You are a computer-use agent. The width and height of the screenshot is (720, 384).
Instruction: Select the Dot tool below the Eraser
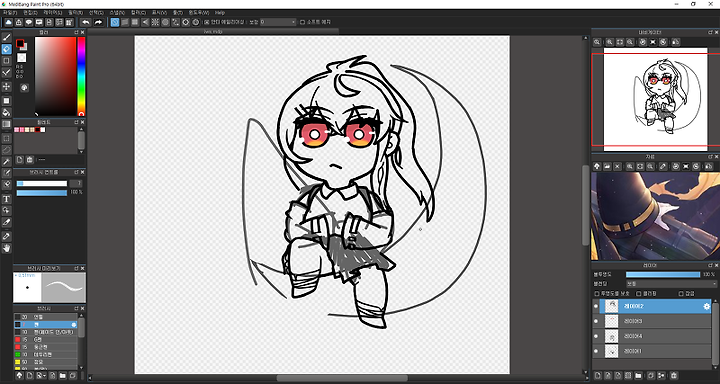pyautogui.click(x=6, y=61)
